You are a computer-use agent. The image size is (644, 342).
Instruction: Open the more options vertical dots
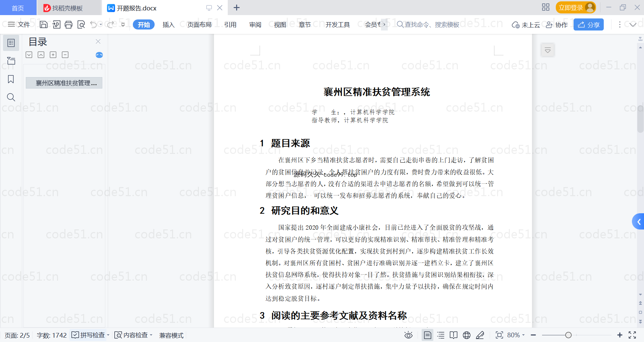(x=620, y=24)
